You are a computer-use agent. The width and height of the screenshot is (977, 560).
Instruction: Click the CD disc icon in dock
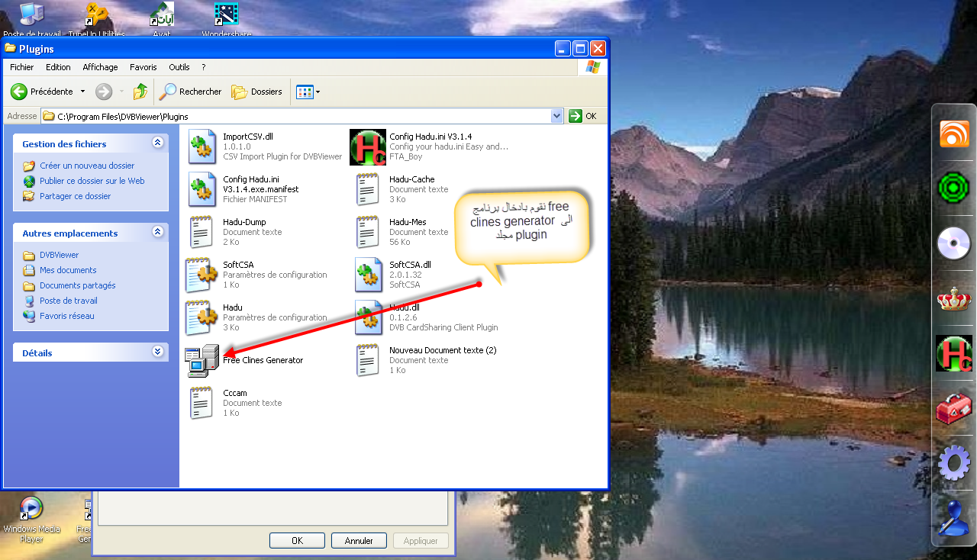(953, 245)
